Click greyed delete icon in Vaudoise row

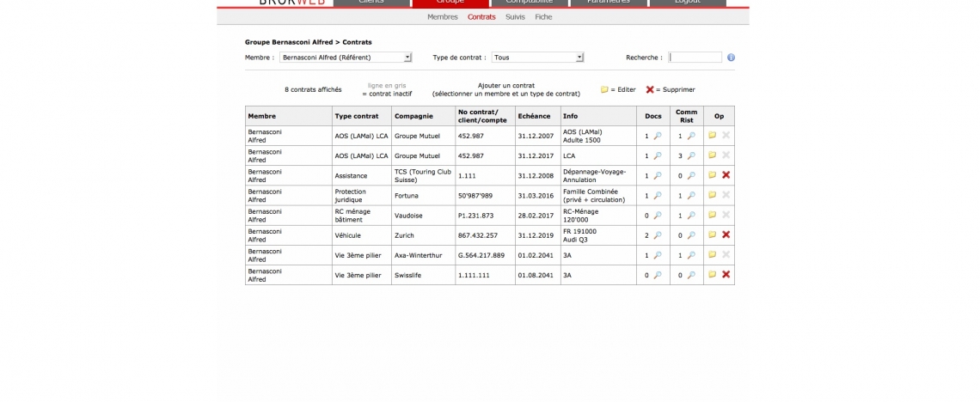click(726, 215)
